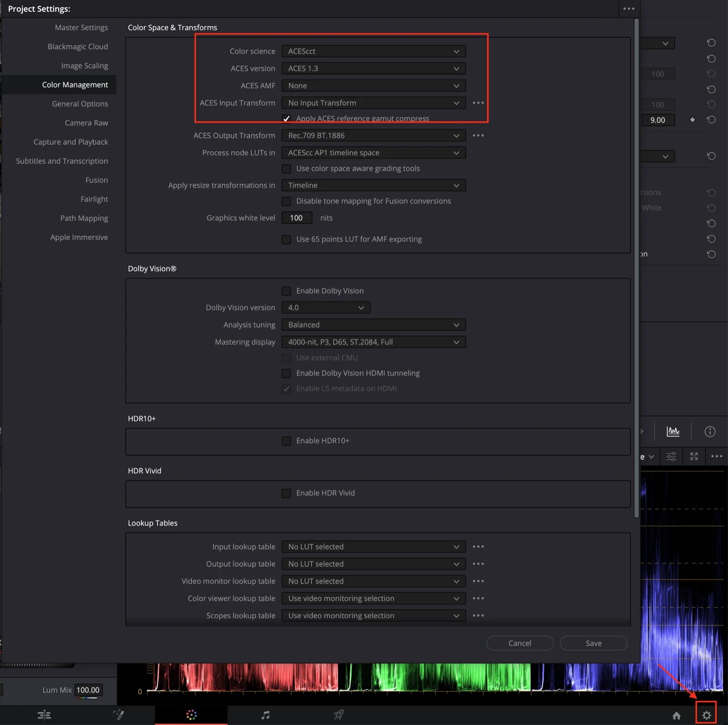The height and width of the screenshot is (725, 728).
Task: Click the Save button
Action: pyautogui.click(x=593, y=643)
